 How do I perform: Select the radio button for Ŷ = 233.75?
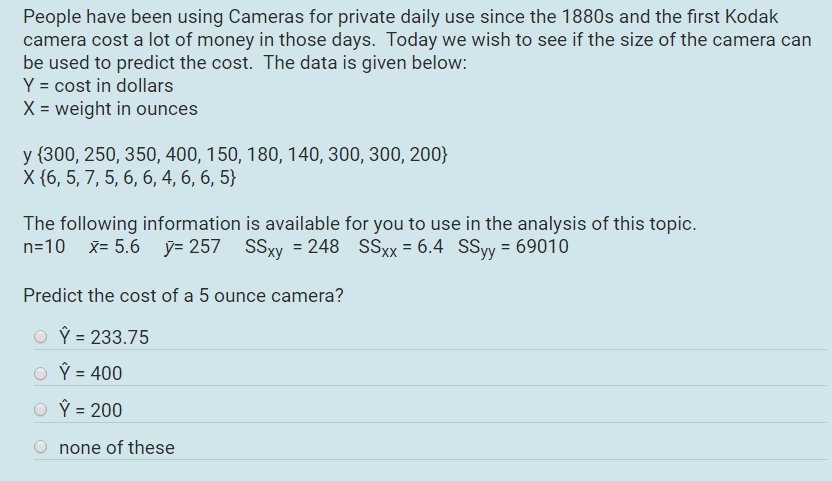pos(40,337)
